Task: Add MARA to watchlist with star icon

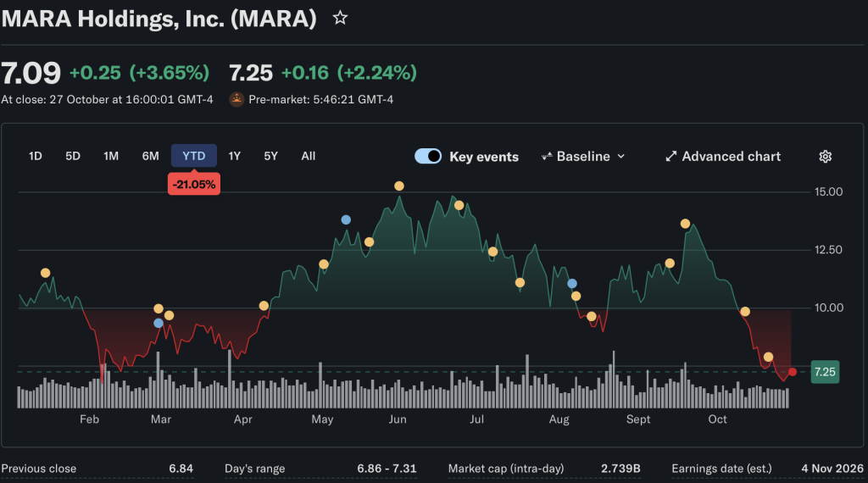Action: (x=340, y=19)
